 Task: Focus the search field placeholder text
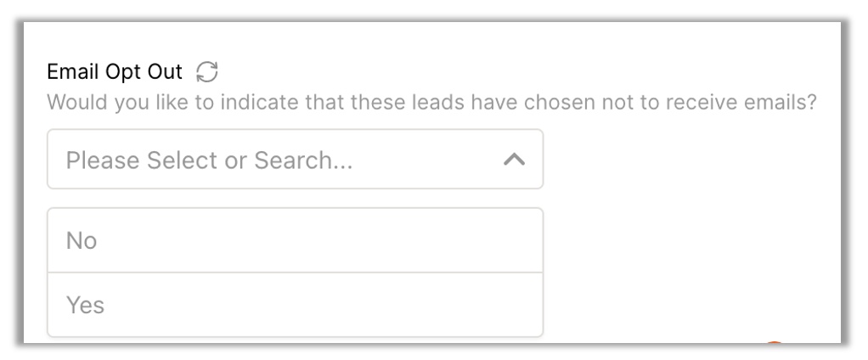(209, 159)
